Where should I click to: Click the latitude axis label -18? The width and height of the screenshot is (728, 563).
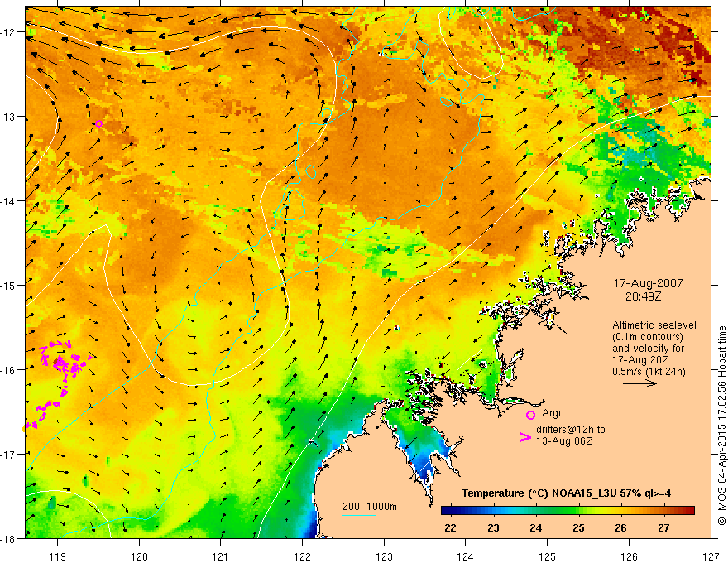point(9,539)
